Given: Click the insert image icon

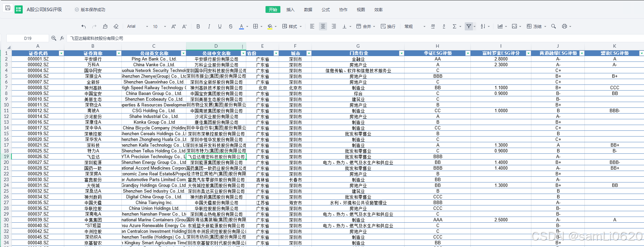Looking at the screenshot, I should [514, 26].
